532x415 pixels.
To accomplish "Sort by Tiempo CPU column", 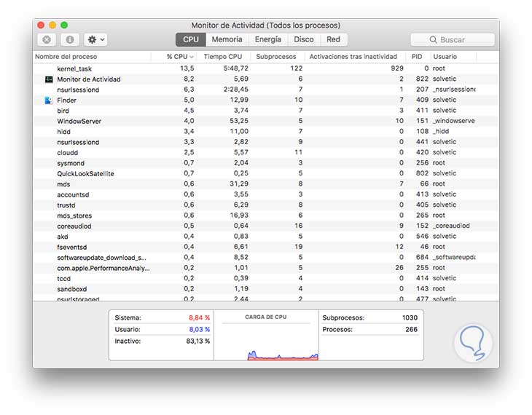I will [x=223, y=57].
